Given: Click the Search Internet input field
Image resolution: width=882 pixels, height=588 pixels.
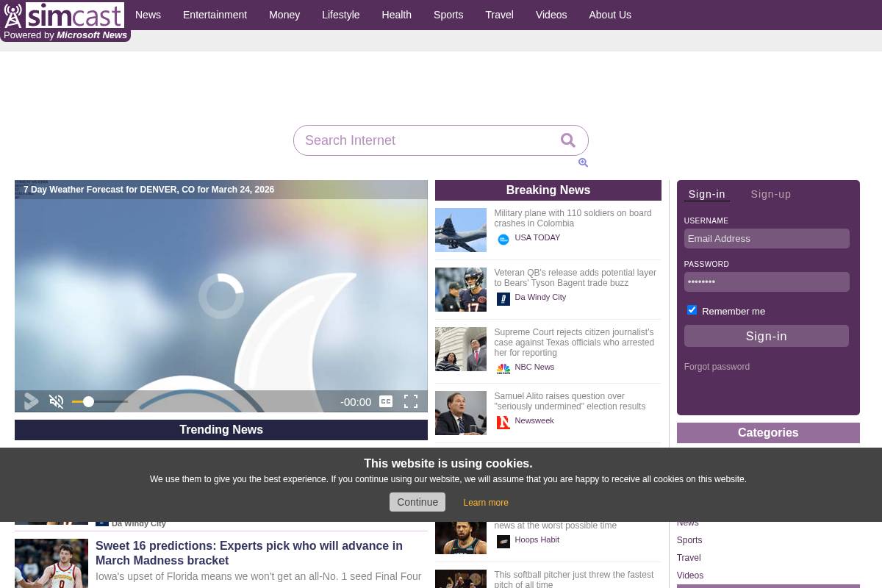Looking at the screenshot, I should pyautogui.click(x=426, y=140).
